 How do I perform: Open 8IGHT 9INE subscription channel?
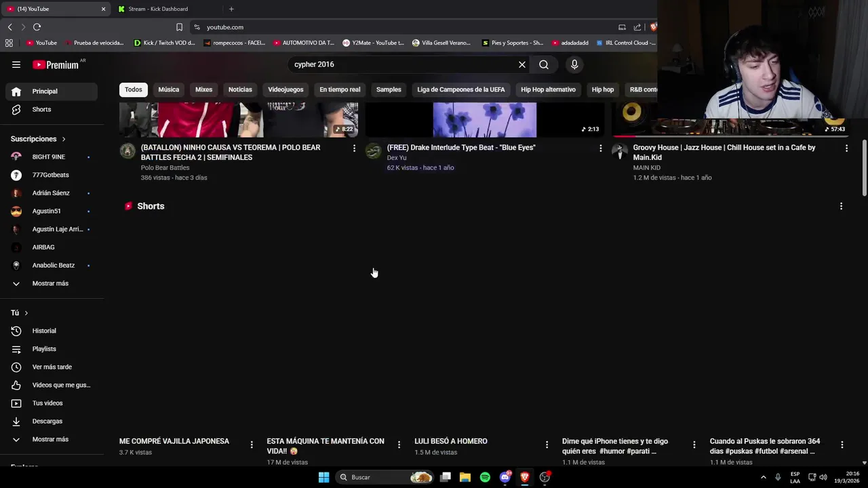pyautogui.click(x=52, y=157)
